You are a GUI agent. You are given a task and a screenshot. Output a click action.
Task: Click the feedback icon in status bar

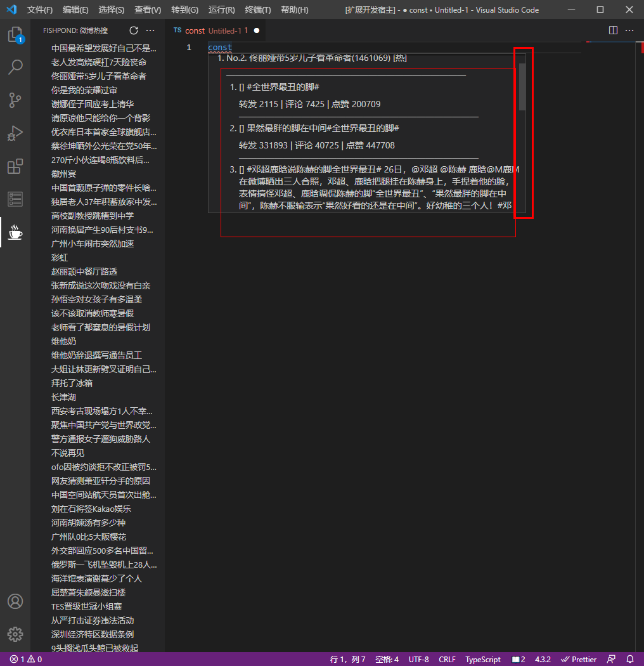pos(611,659)
